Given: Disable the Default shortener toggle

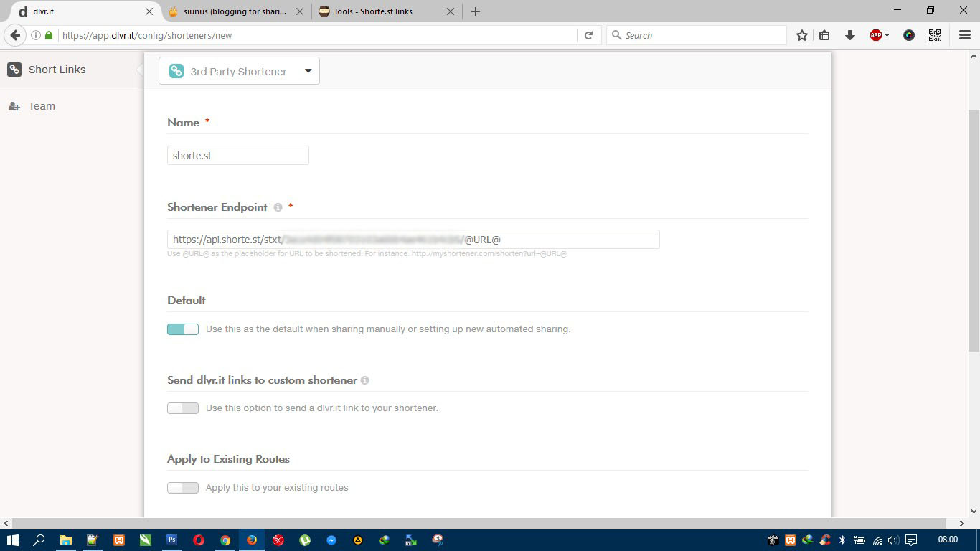Looking at the screenshot, I should 183,329.
